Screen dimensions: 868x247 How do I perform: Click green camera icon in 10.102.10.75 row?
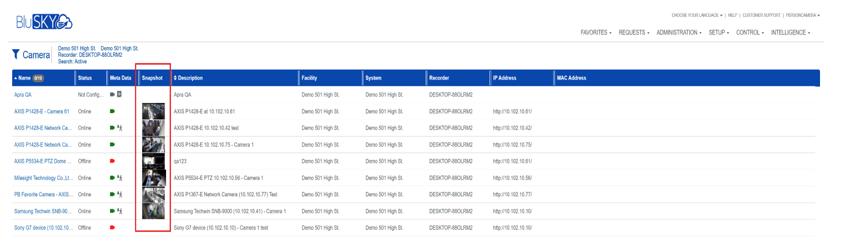(112, 145)
